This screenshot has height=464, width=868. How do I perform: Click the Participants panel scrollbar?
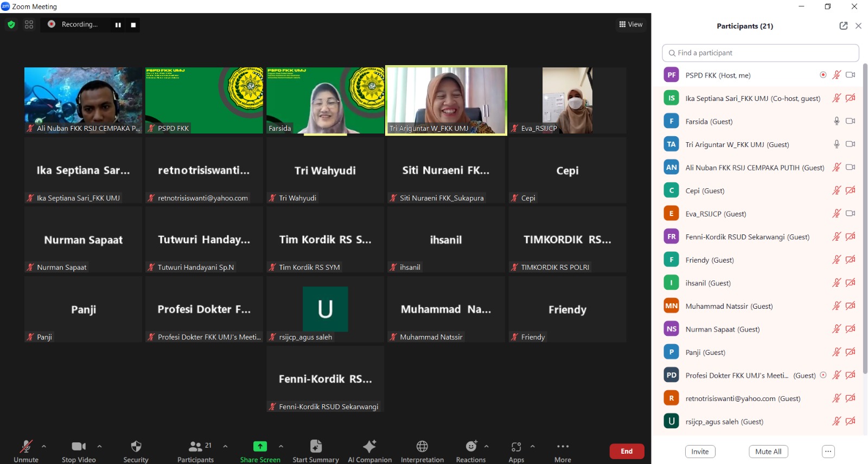[x=865, y=219]
